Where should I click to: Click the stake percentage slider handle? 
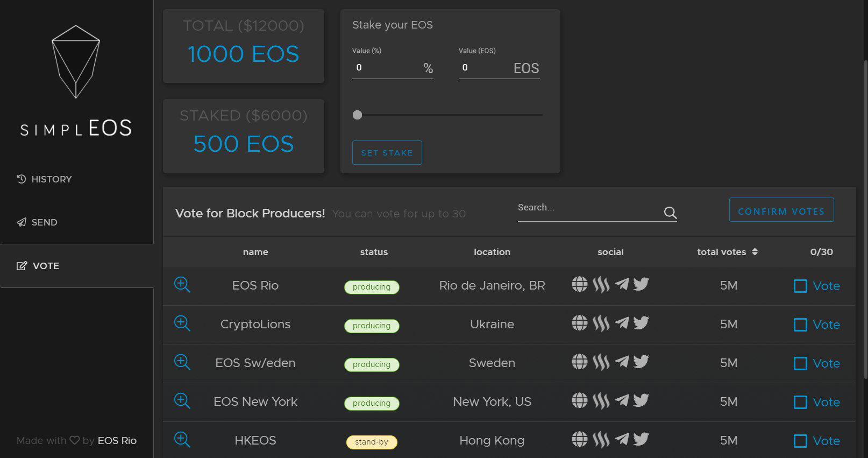click(357, 115)
